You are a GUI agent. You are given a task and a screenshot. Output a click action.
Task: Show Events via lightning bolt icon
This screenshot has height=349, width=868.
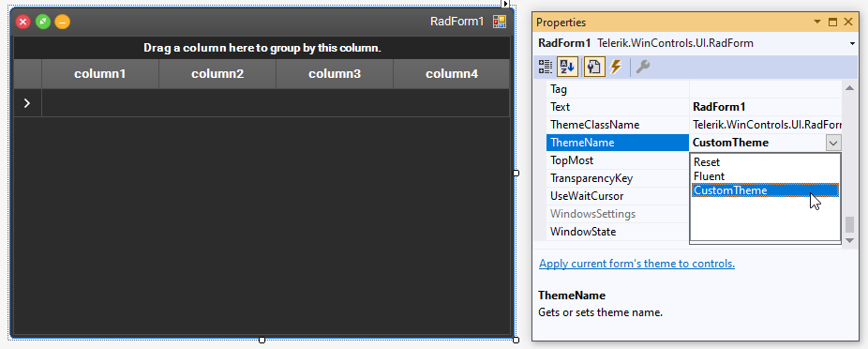[x=616, y=68]
